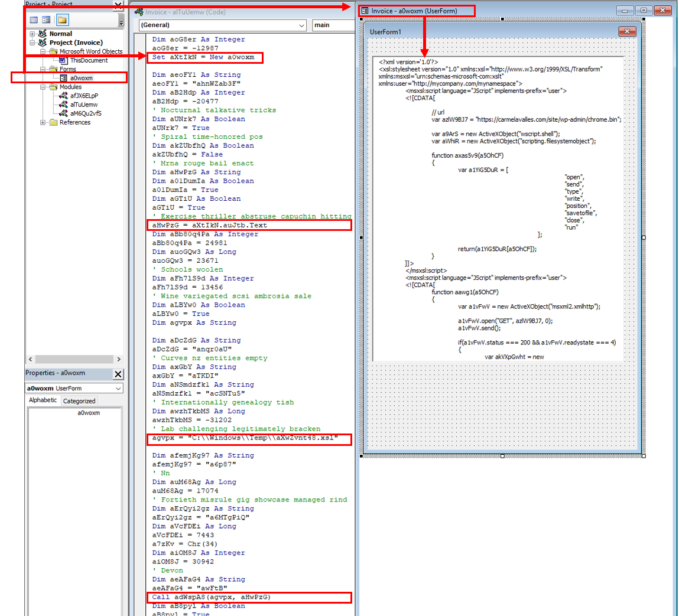
Task: Open the (General) object dropdown
Action: click(x=301, y=25)
